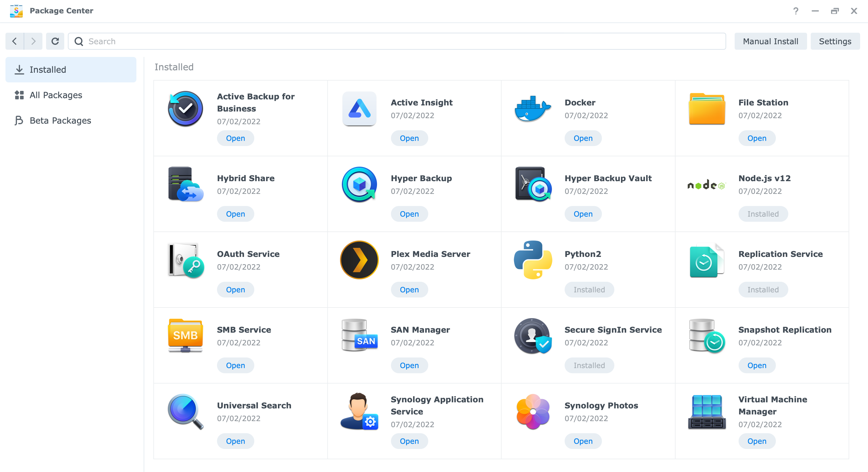
Task: Click the Docker whale icon
Action: (x=533, y=108)
